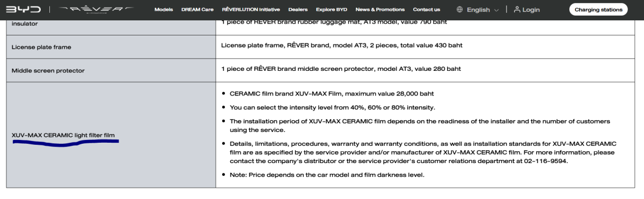644x199 pixels.
Task: Click the XUV-MAX CERAMIC light filter film label
Action: [x=63, y=135]
